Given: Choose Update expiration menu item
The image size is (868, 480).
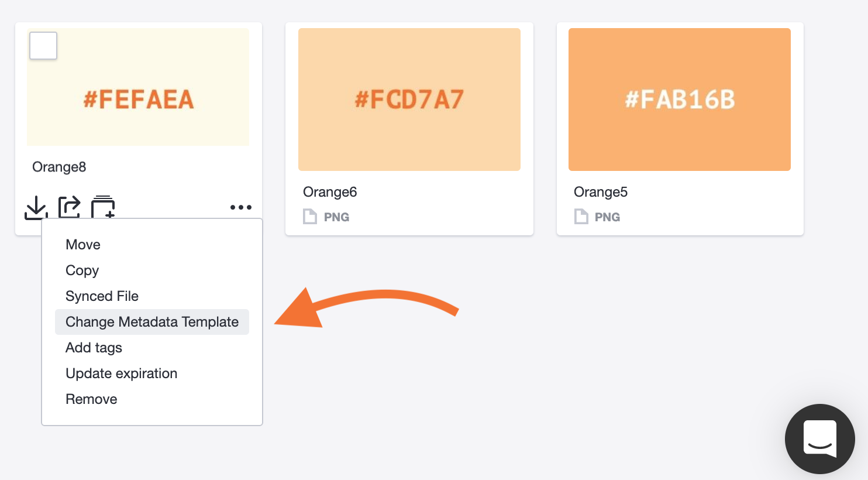Looking at the screenshot, I should point(121,373).
